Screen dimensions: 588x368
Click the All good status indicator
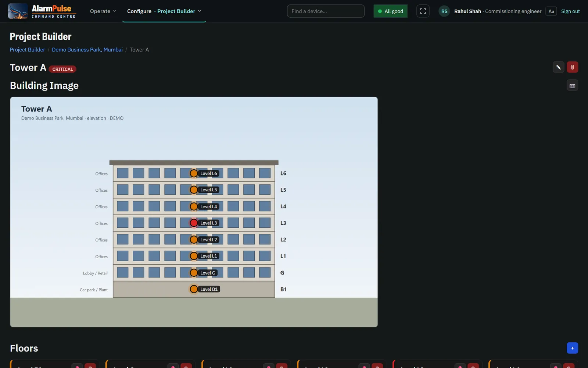tap(390, 11)
